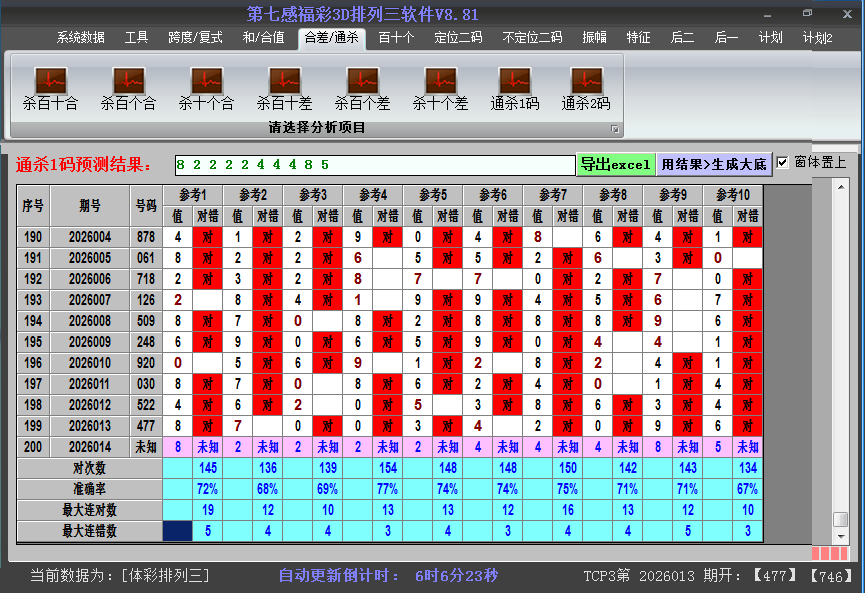
Task: Open the 杀百十合 analysis tool
Action: pyautogui.click(x=50, y=88)
